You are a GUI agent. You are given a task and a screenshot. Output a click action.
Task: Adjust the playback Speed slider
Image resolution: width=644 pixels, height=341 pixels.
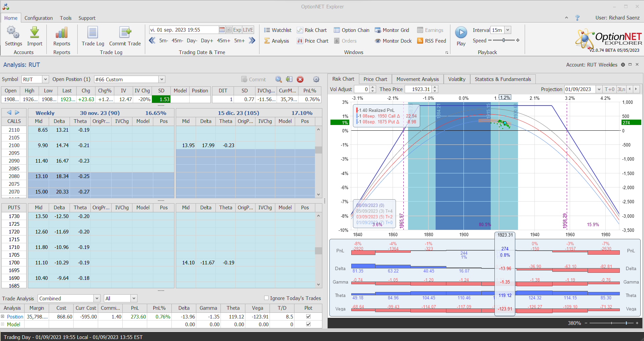504,40
